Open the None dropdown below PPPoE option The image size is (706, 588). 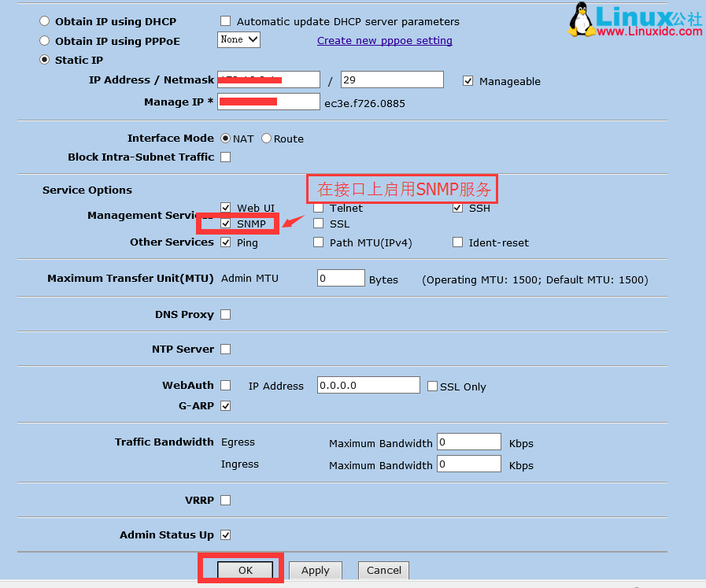238,38
